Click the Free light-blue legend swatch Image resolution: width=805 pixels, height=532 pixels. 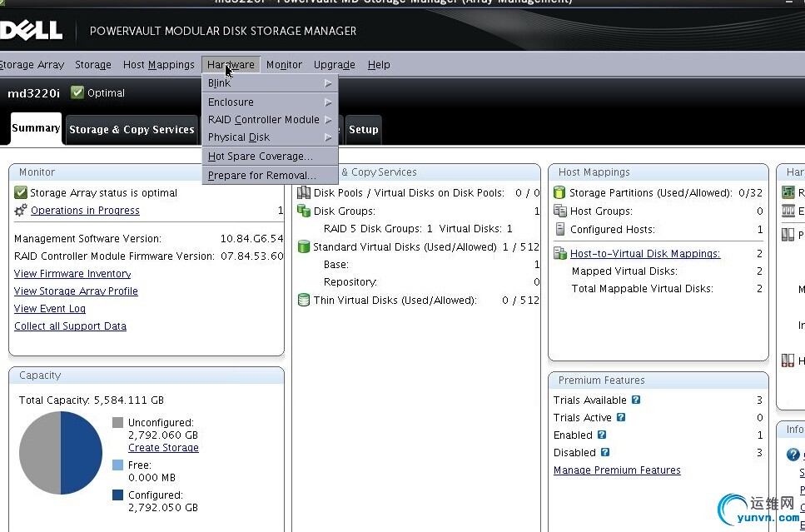pos(117,465)
